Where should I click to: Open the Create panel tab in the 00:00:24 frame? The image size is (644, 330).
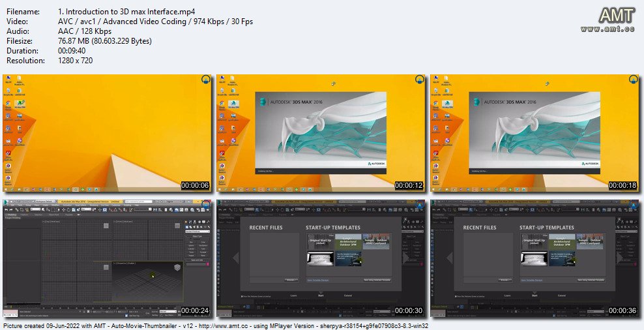[x=186, y=222]
